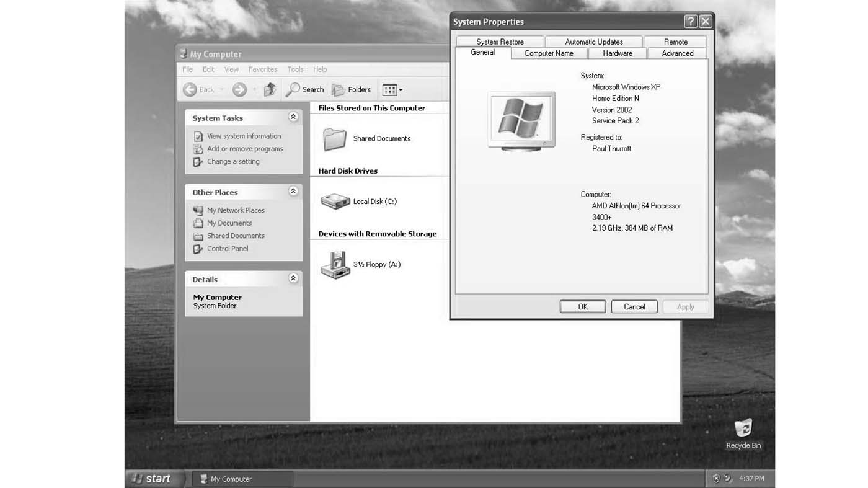Click the Add or remove programs icon
The width and height of the screenshot is (868, 488).
[x=198, y=149]
